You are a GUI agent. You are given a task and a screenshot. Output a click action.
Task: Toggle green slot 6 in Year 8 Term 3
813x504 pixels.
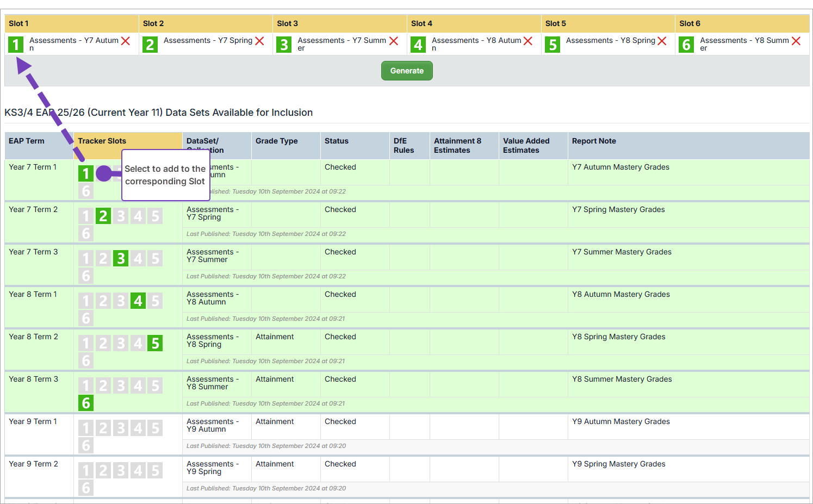pyautogui.click(x=86, y=403)
